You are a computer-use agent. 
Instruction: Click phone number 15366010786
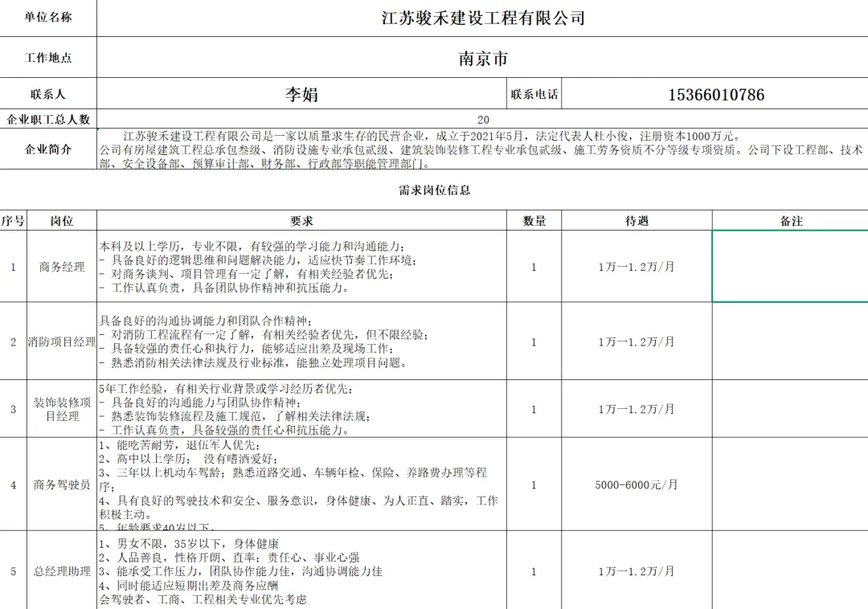[715, 94]
